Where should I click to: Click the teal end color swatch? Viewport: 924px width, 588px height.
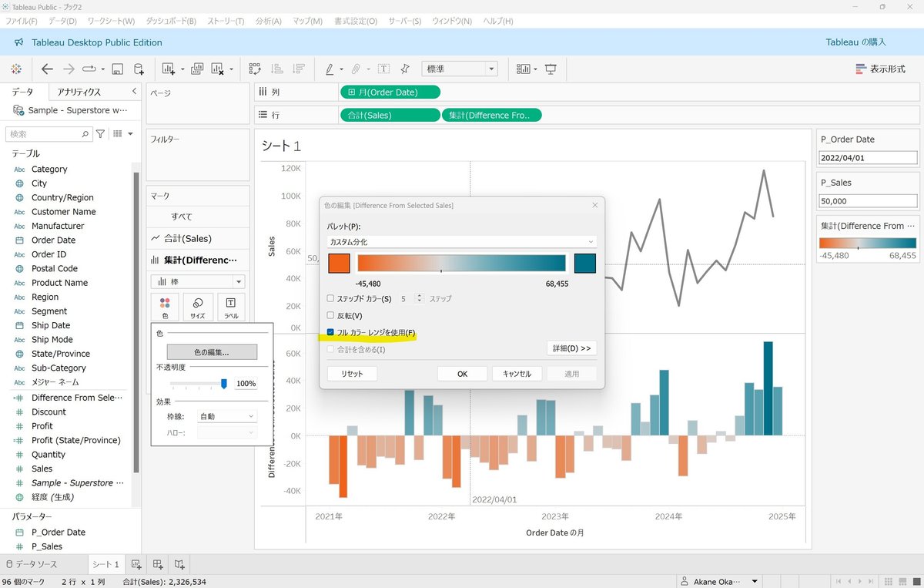pyautogui.click(x=585, y=264)
